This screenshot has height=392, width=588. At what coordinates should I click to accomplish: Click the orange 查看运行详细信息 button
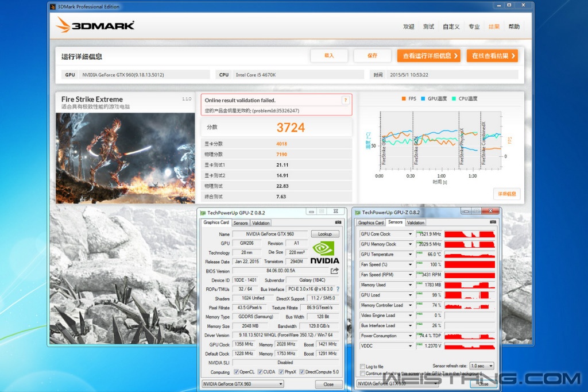[428, 56]
